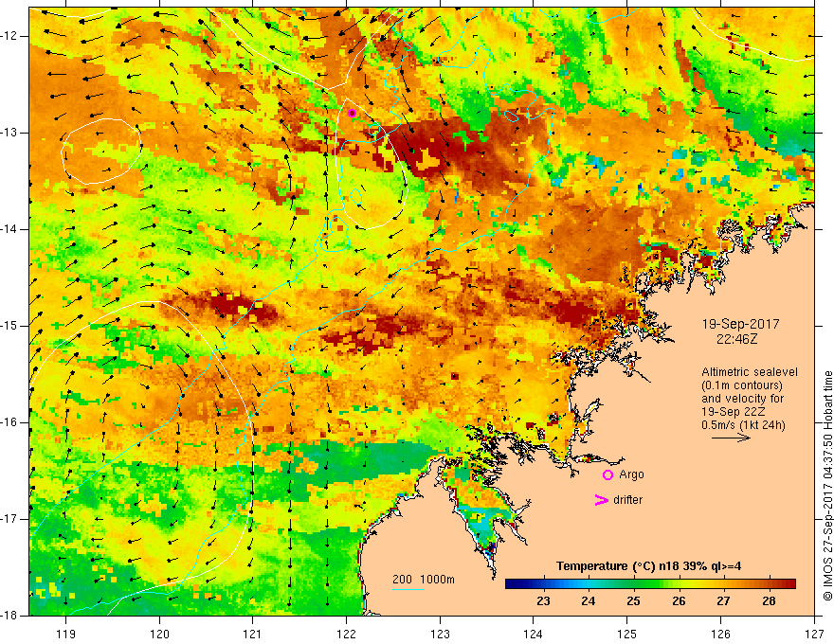The image size is (834, 644).
Task: Click the -12 latitude axis label
Action: 9,36
